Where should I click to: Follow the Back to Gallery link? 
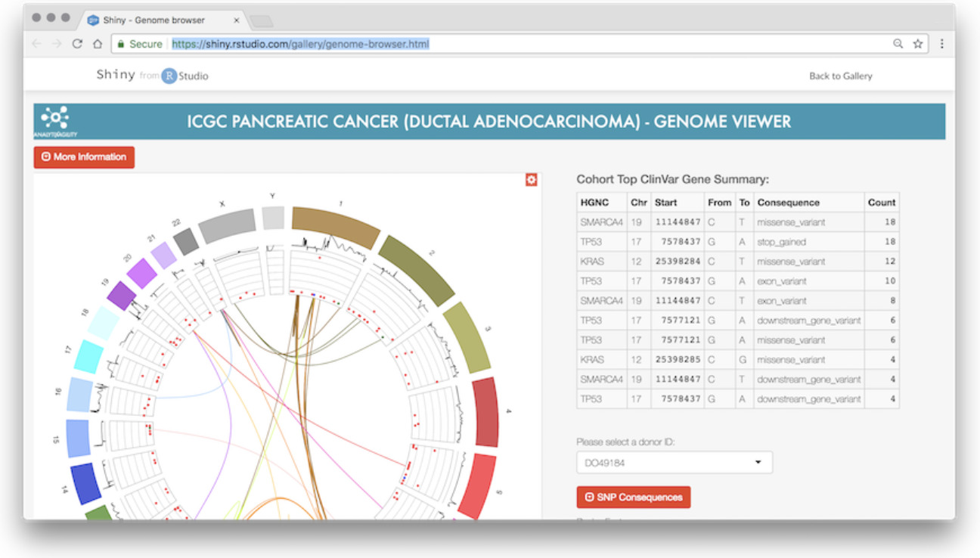pyautogui.click(x=840, y=76)
